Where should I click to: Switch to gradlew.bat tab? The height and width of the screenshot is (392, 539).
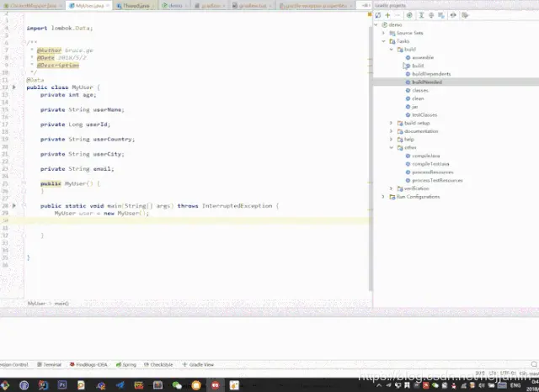[x=252, y=6]
